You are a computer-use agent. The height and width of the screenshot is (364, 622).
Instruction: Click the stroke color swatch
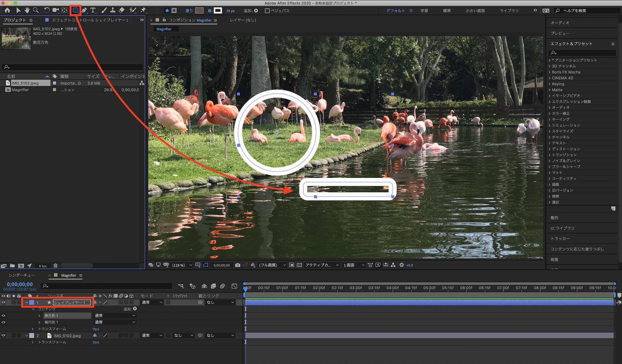click(x=218, y=11)
